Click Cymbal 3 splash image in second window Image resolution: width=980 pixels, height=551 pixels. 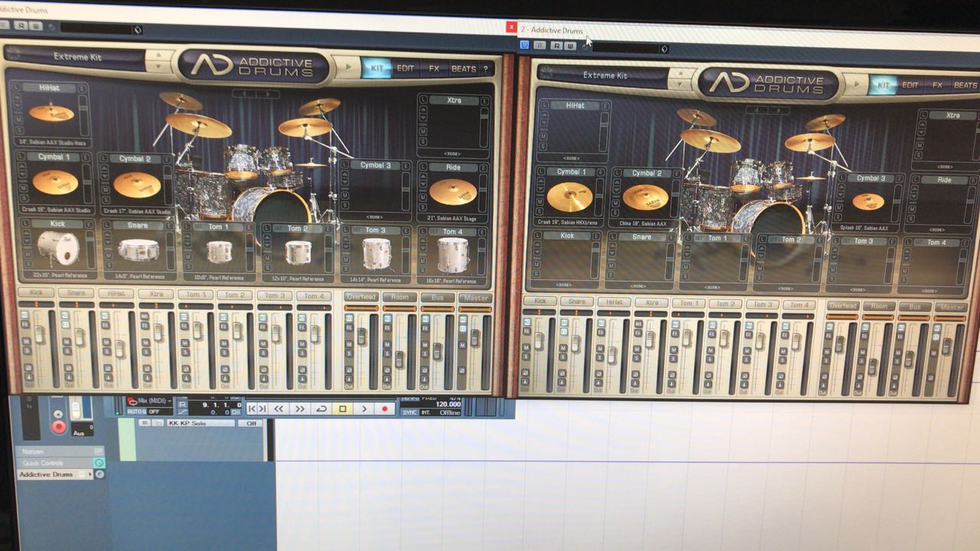[868, 201]
